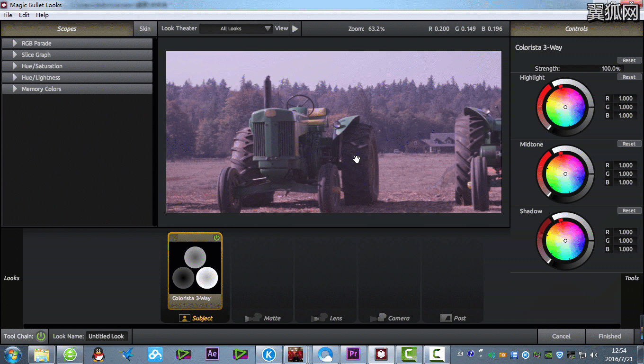Select the Colorista 3-Way tool thumbnail
Viewport: 644px width, 364px height.
[195, 271]
